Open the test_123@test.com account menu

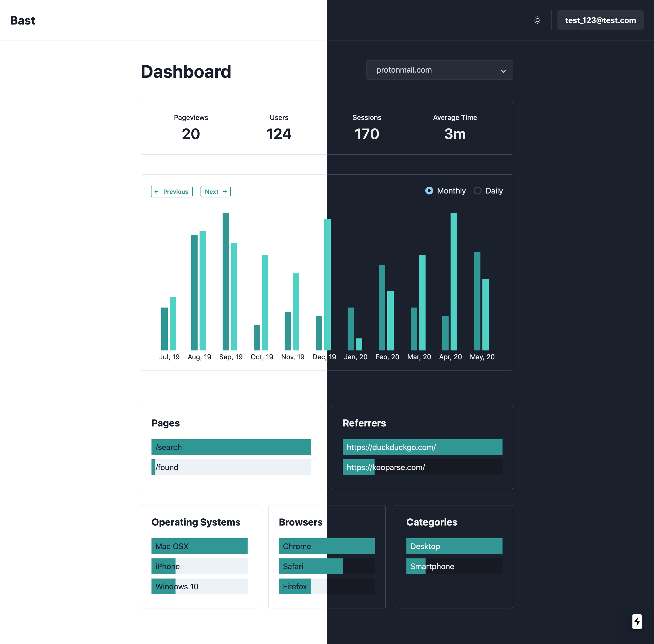(600, 20)
